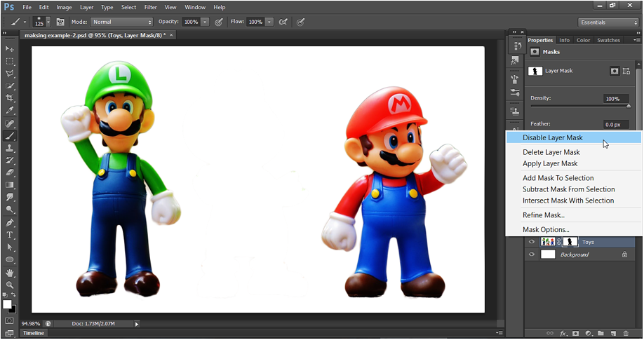Open the brush preset picker arrow

coord(48,22)
